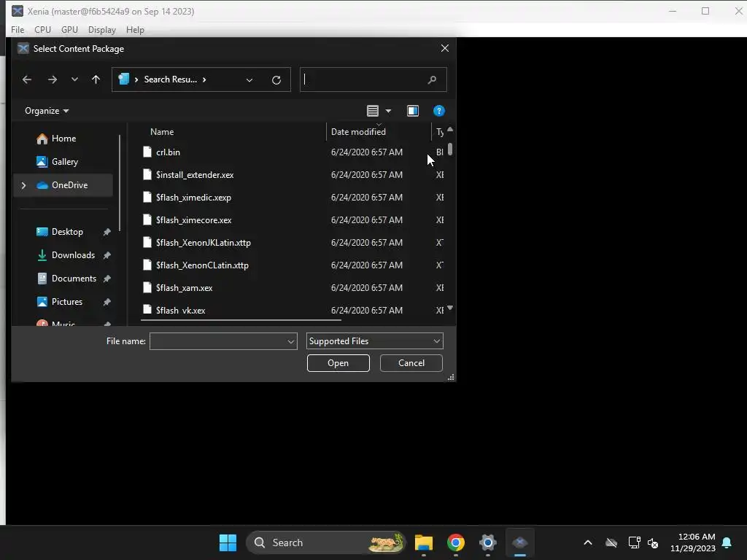Viewport: 747px width, 560px height.
Task: Refresh the Search Results view
Action: pos(276,80)
